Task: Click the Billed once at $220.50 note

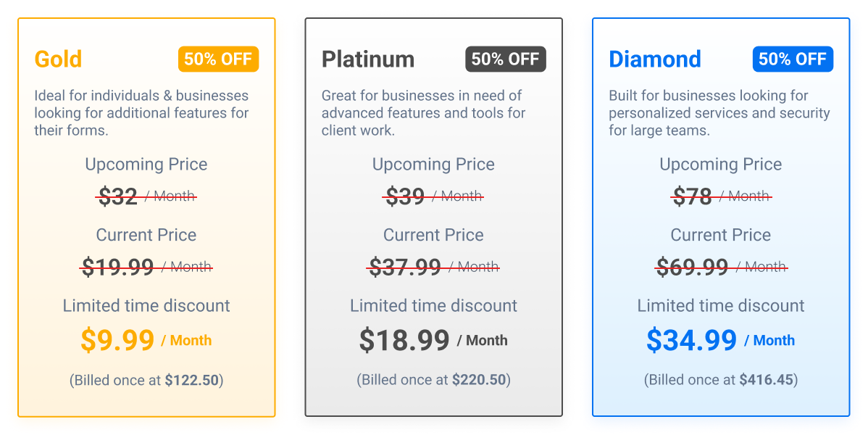Action: tap(433, 380)
